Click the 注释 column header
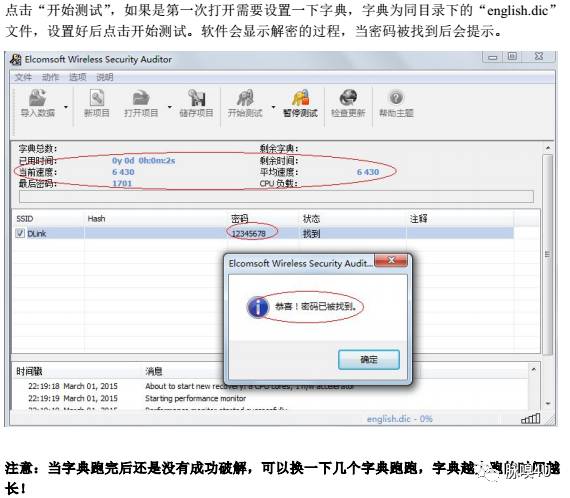 pos(418,218)
